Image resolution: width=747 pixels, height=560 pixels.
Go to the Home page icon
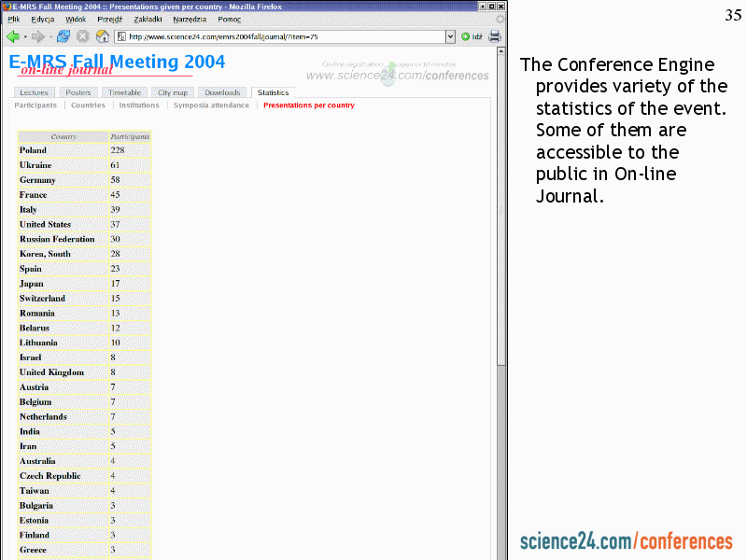(102, 36)
